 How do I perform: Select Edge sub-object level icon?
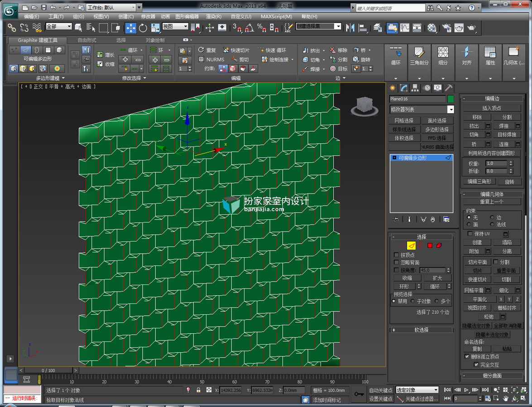coord(411,246)
